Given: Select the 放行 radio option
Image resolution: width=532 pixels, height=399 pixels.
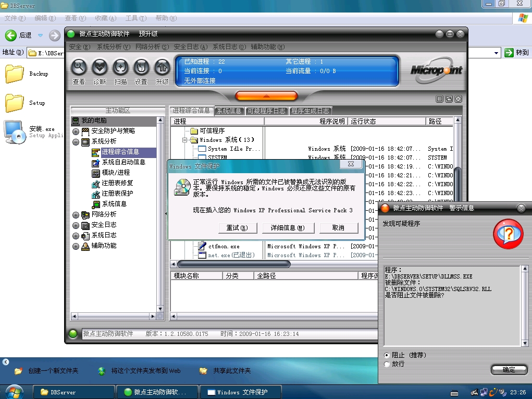Looking at the screenshot, I should [387, 364].
